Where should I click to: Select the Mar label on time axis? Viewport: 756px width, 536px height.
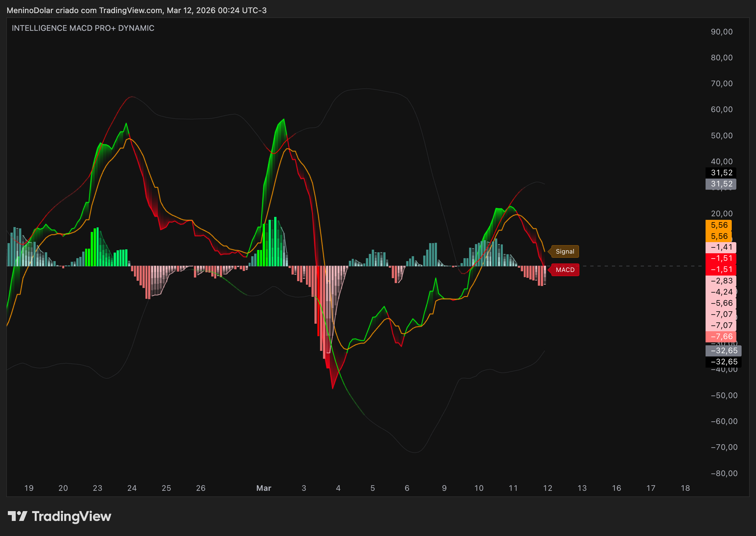coord(264,488)
